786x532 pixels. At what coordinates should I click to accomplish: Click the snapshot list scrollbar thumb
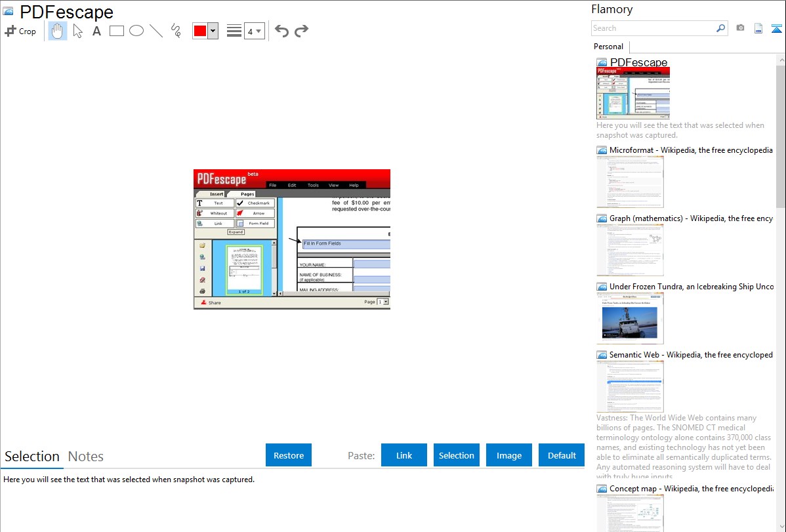(x=781, y=136)
